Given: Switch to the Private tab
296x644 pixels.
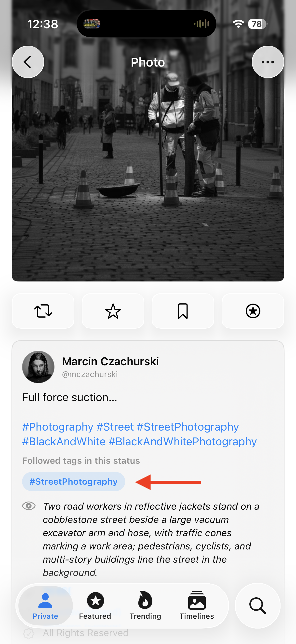Looking at the screenshot, I should 45,605.
